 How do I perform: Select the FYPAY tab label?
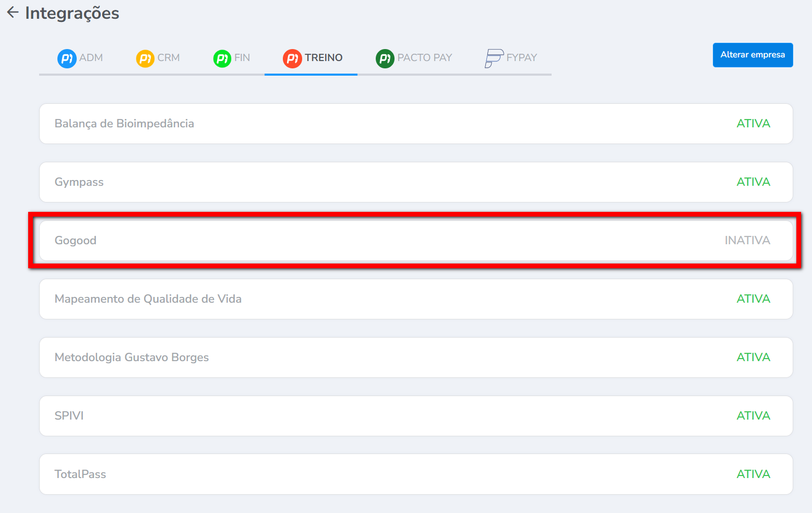(521, 58)
